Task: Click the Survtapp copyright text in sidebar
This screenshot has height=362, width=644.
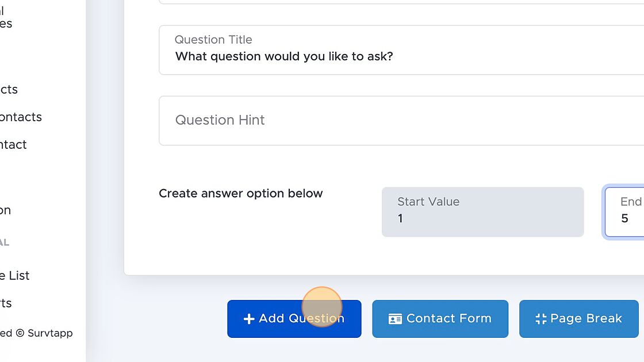Action: 36,333
